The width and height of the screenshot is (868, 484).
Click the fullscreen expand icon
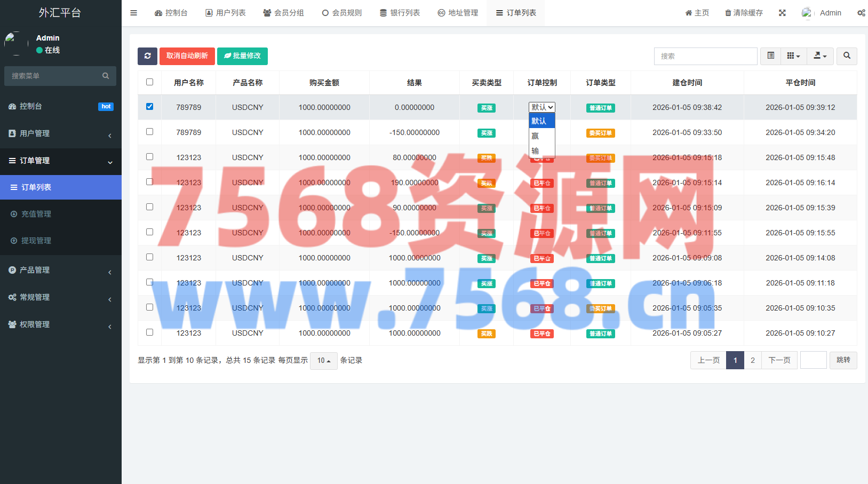(x=782, y=13)
